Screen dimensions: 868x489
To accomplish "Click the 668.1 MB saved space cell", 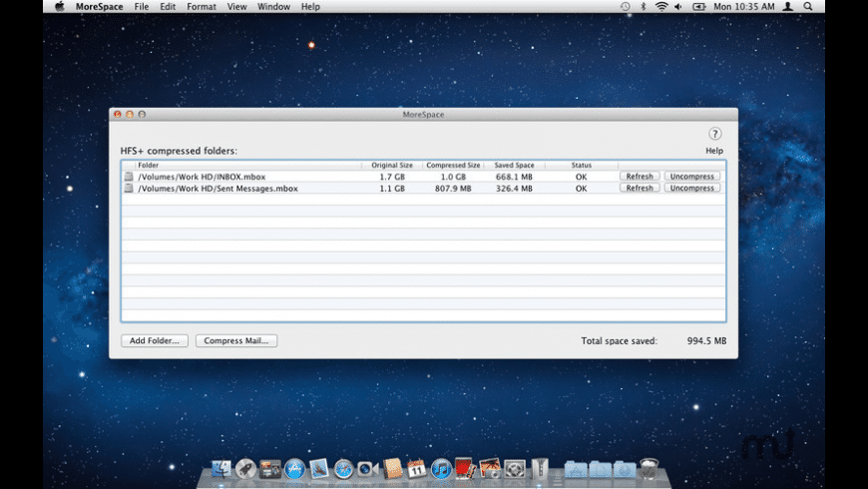I will coord(514,177).
